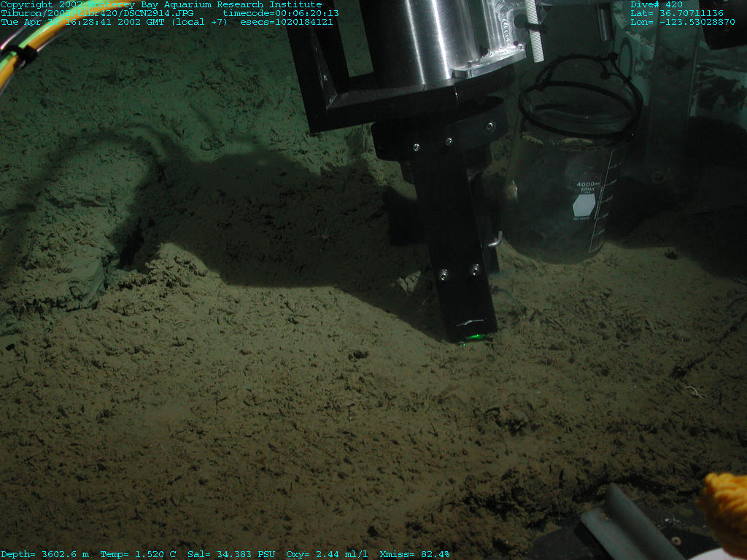Click the Xmiss= 82.4% reading

[x=414, y=554]
